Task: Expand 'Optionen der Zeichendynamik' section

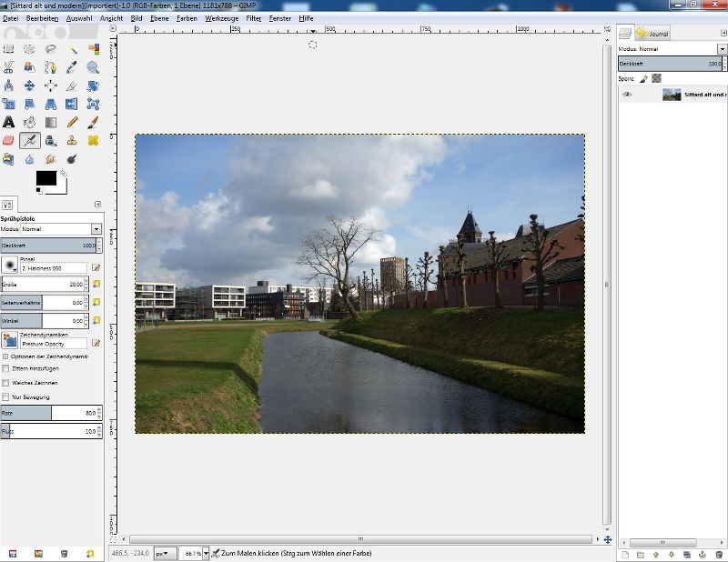Action: coord(5,356)
